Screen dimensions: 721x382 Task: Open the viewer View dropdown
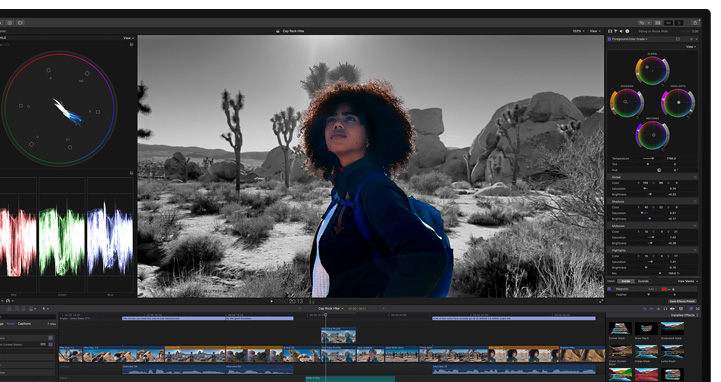[x=595, y=31]
